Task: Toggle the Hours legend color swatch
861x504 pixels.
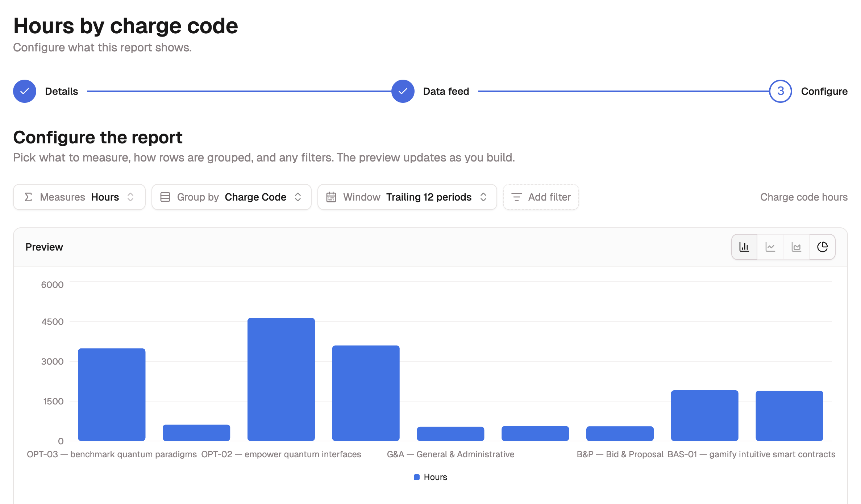Action: click(417, 477)
